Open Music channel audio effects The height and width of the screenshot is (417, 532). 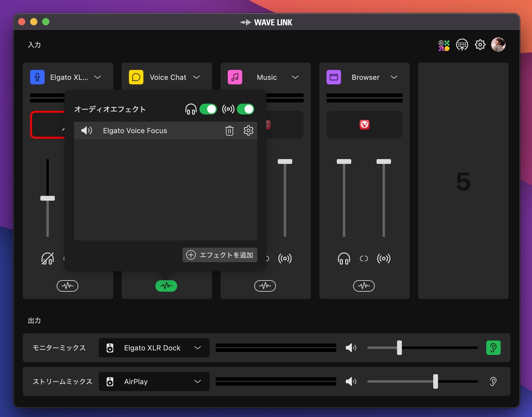click(265, 286)
